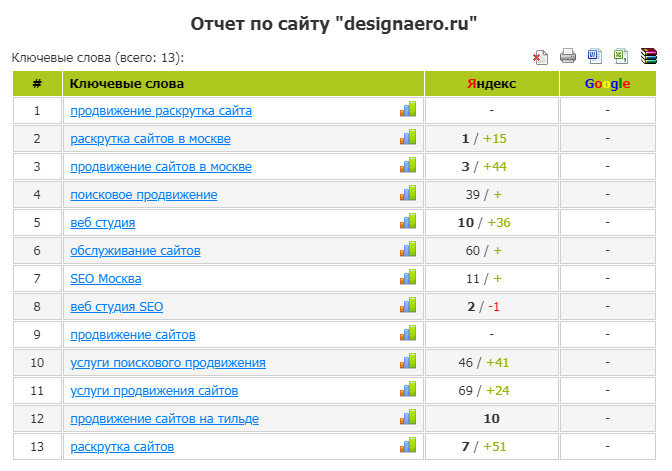This screenshot has width=672, height=471.
Task: Open chart icon for 'продвижение сайтов на тильде'
Action: [408, 417]
